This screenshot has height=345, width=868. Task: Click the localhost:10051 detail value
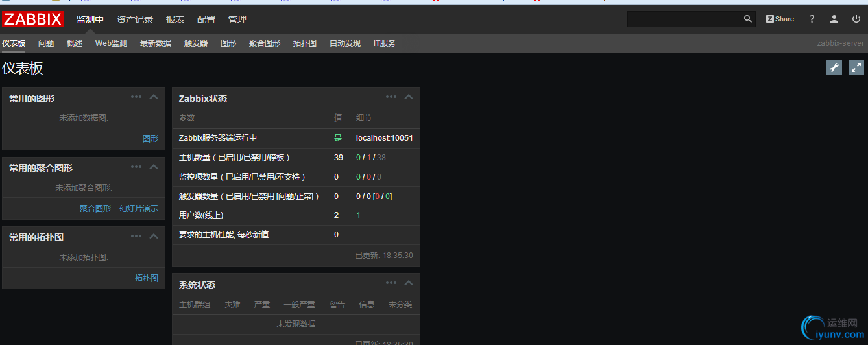[x=385, y=138]
